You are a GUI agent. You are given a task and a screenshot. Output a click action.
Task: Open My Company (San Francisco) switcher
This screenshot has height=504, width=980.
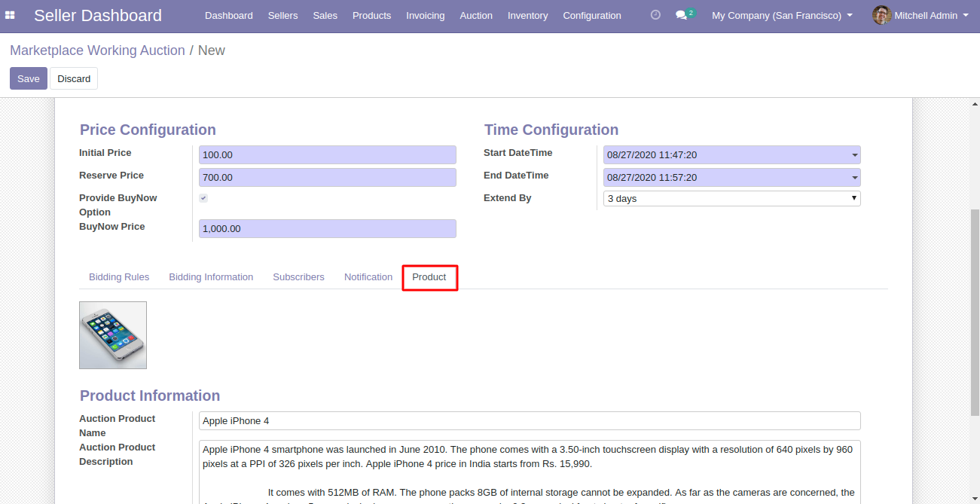coord(783,15)
